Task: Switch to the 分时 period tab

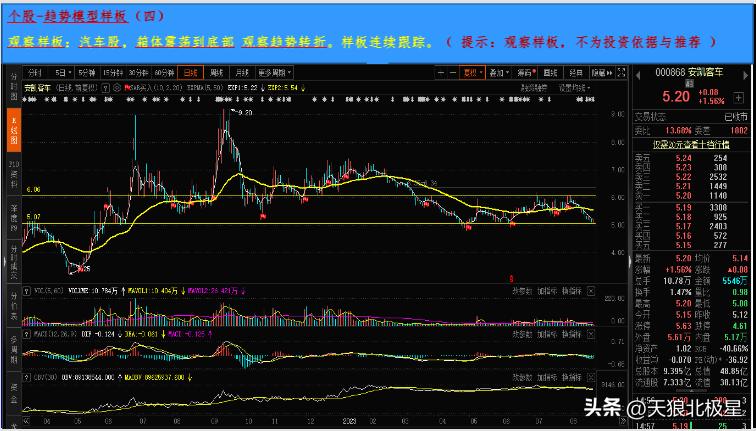Action: 34,73
